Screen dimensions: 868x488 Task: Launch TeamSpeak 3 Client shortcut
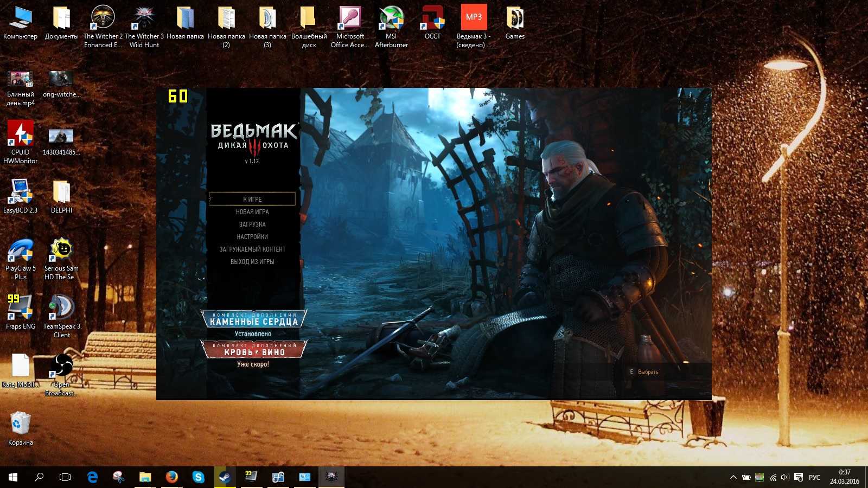point(61,316)
